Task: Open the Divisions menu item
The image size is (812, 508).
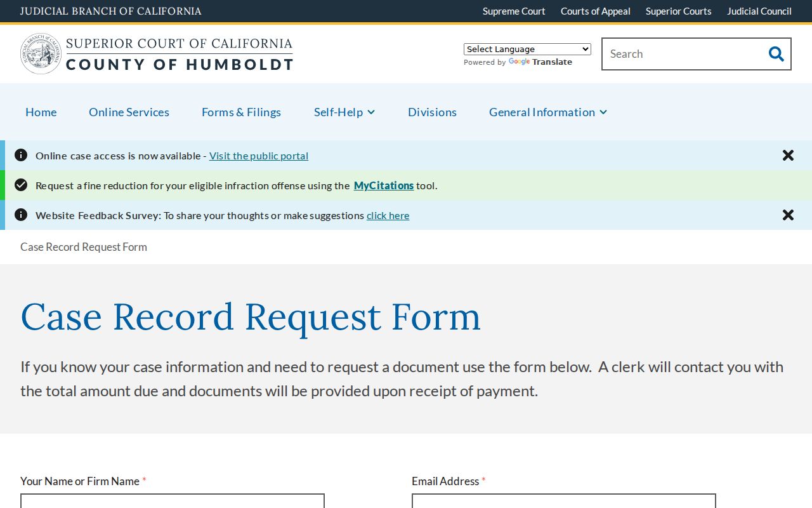Action: (432, 112)
